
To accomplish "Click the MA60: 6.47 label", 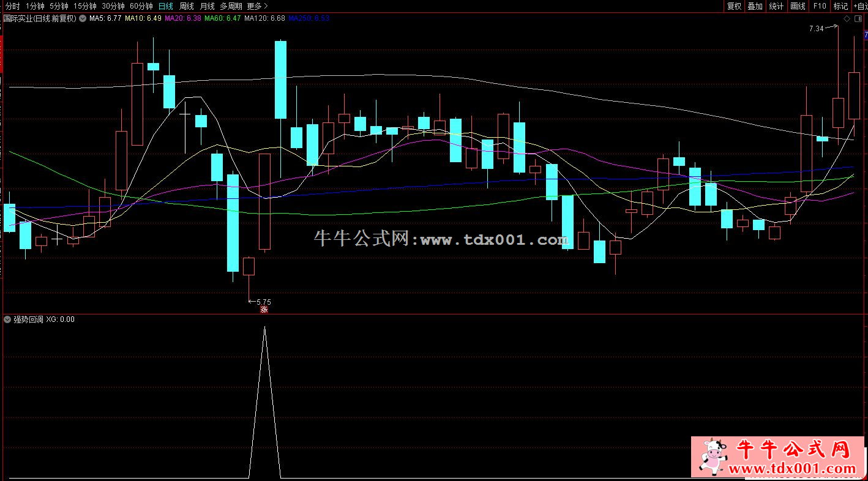I will pos(222,18).
